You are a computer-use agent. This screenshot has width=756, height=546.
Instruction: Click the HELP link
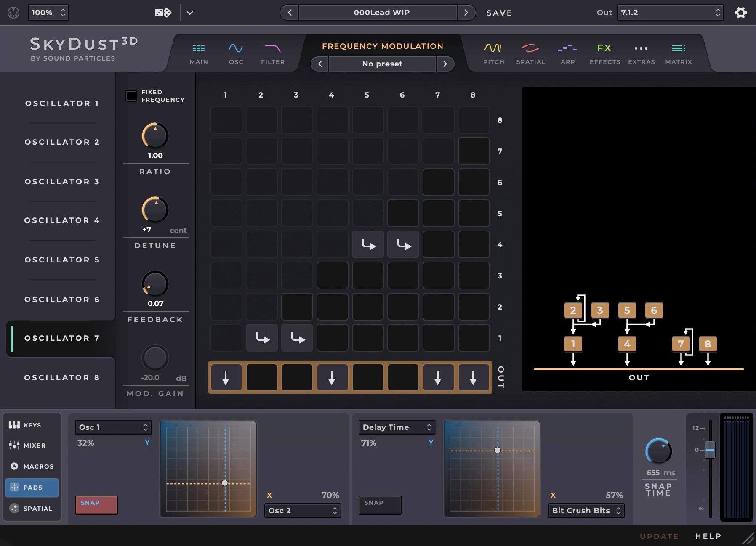tap(707, 536)
